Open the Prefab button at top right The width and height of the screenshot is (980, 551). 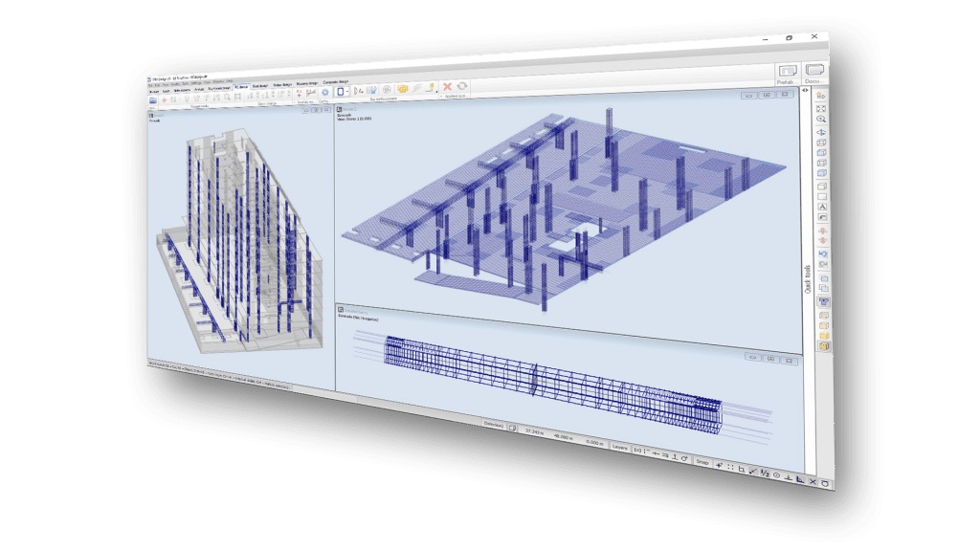coord(787,73)
